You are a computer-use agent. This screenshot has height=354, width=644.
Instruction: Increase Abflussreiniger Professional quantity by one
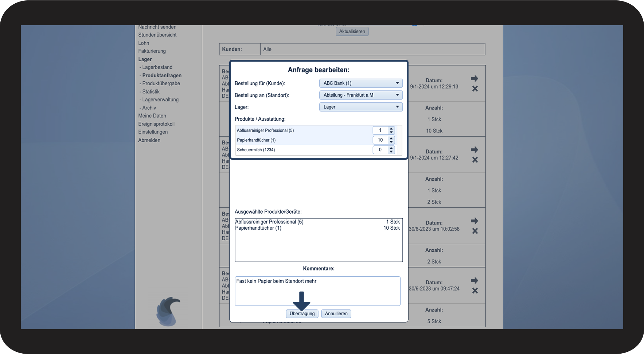click(391, 129)
